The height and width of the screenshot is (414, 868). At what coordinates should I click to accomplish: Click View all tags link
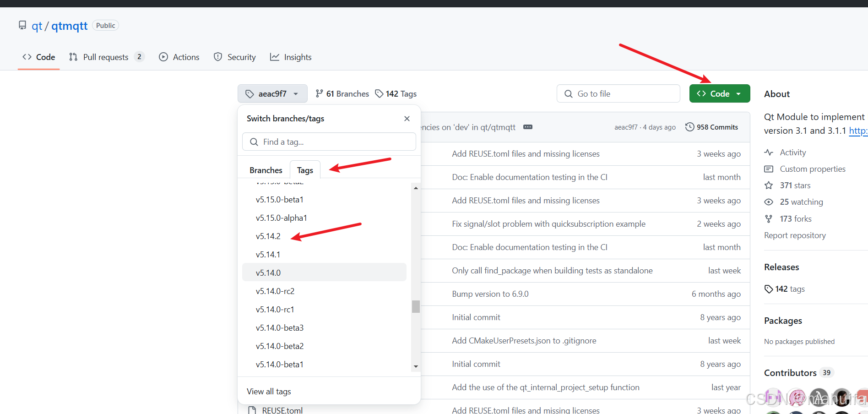click(269, 392)
